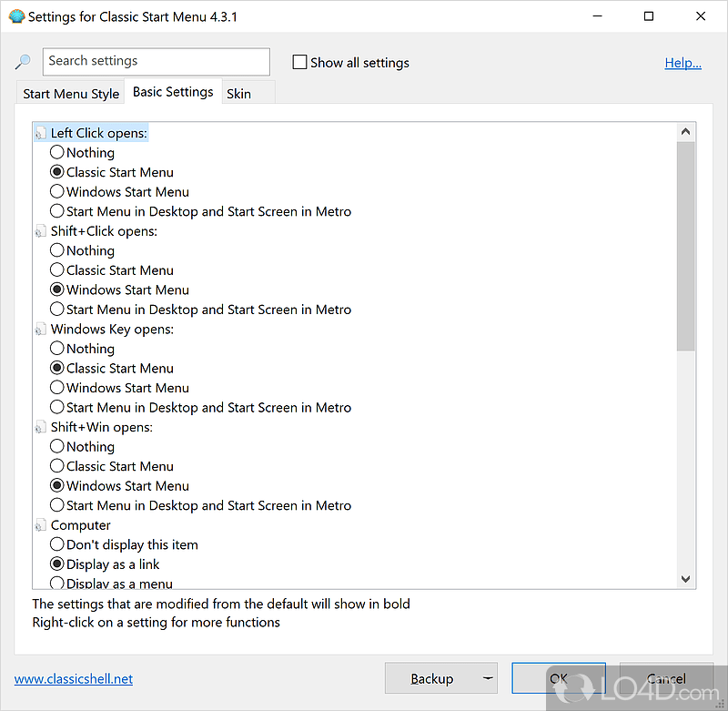728x711 pixels.
Task: Click the setting icon beside Left Click opens
Action: (41, 133)
